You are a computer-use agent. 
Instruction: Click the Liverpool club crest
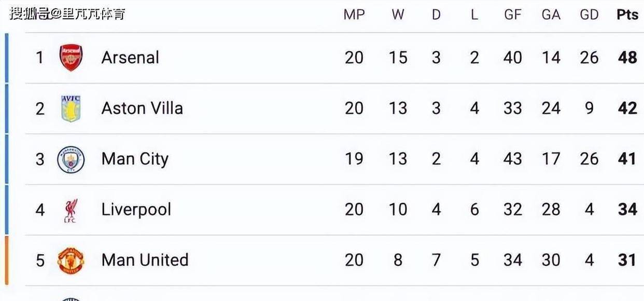click(x=71, y=210)
